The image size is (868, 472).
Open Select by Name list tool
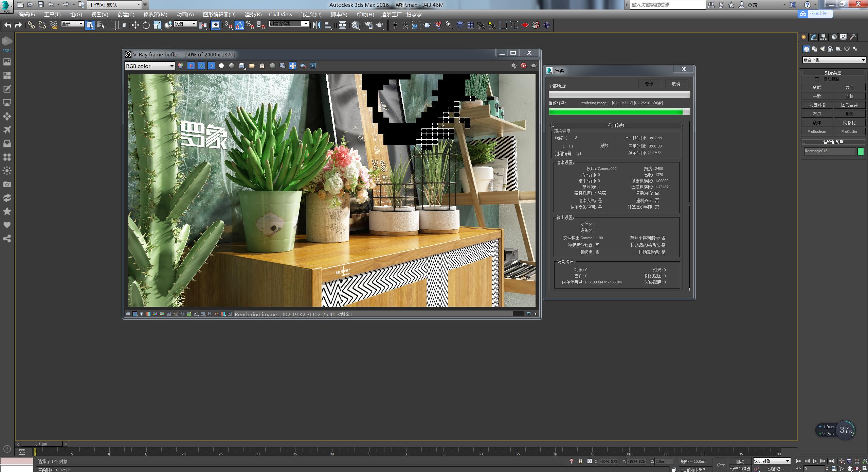tap(101, 25)
